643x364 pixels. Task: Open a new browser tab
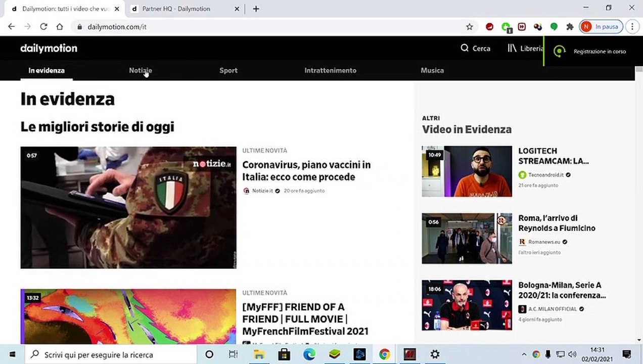[256, 9]
